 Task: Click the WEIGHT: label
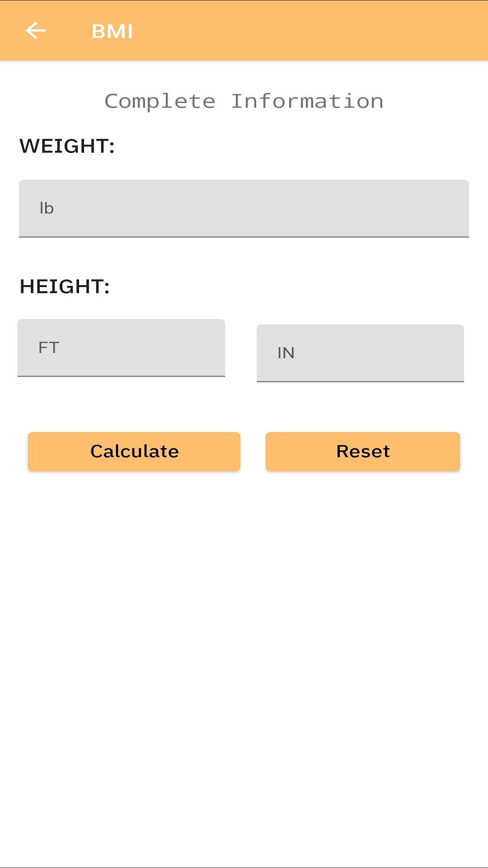coord(68,146)
